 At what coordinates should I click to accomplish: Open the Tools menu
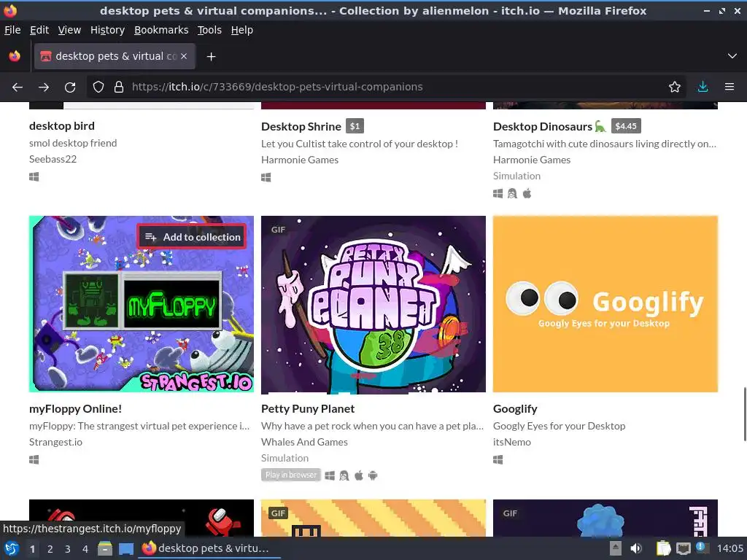pos(209,30)
